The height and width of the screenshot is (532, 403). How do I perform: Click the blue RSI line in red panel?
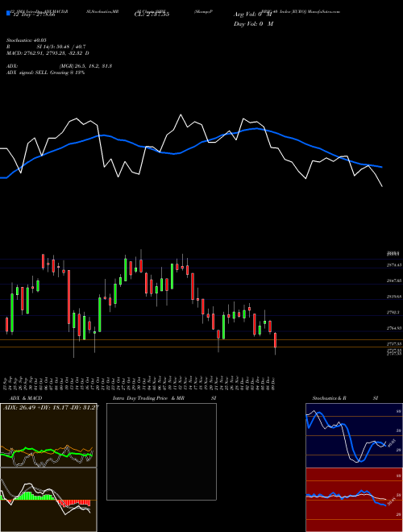point(345,497)
